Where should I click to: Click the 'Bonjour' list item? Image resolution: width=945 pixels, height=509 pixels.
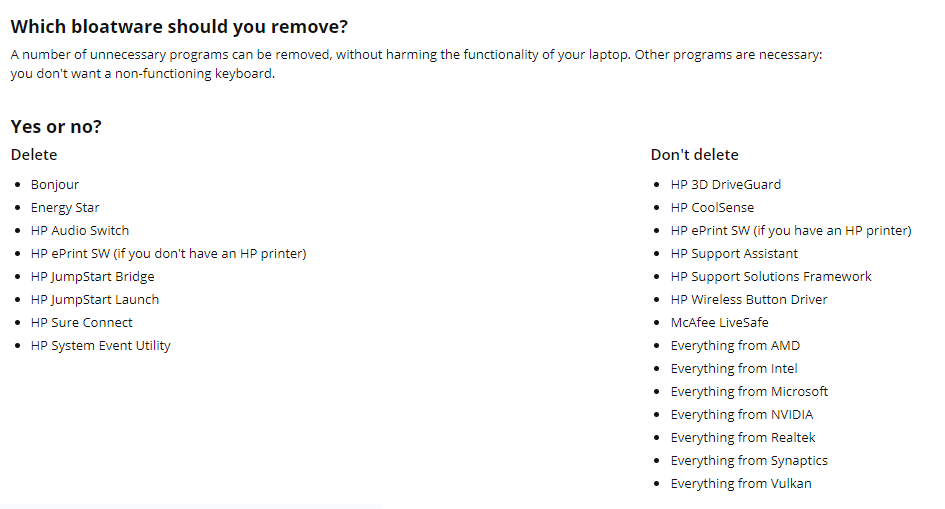[55, 184]
